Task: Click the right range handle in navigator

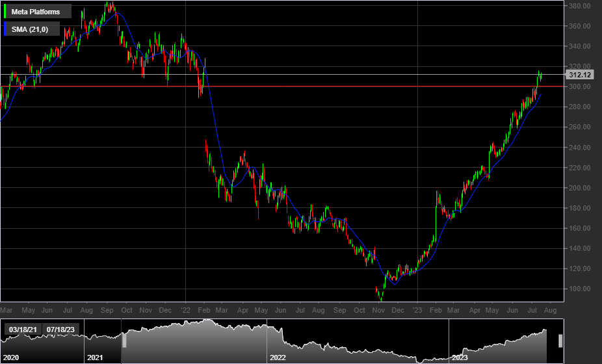Action: (x=560, y=341)
